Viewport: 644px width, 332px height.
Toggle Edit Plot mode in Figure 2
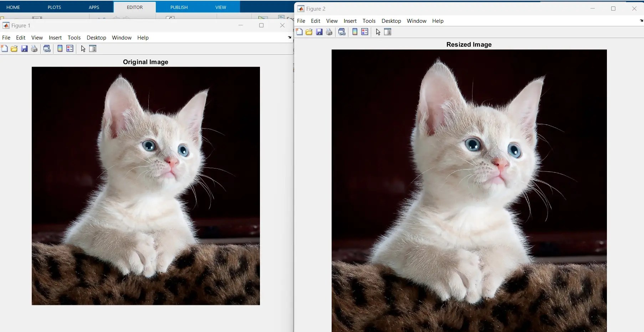click(378, 32)
